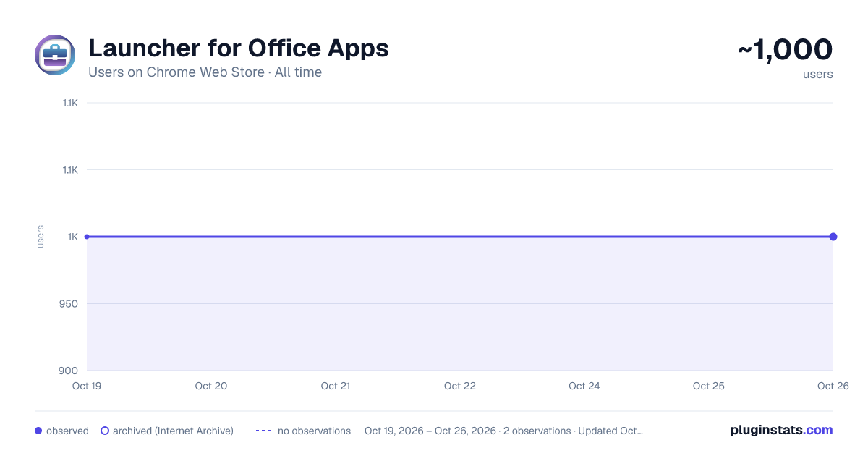Click the '900' y-axis label
868x456 pixels.
click(69, 371)
